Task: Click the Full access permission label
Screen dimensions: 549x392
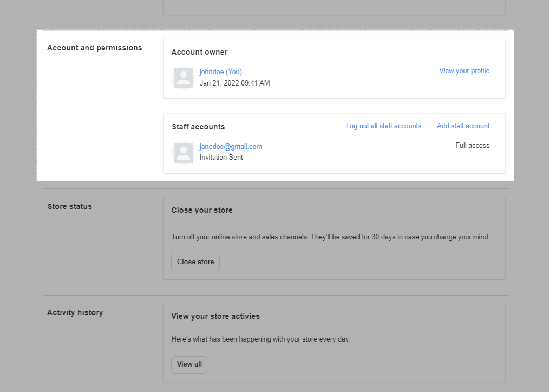Action: pos(472,146)
